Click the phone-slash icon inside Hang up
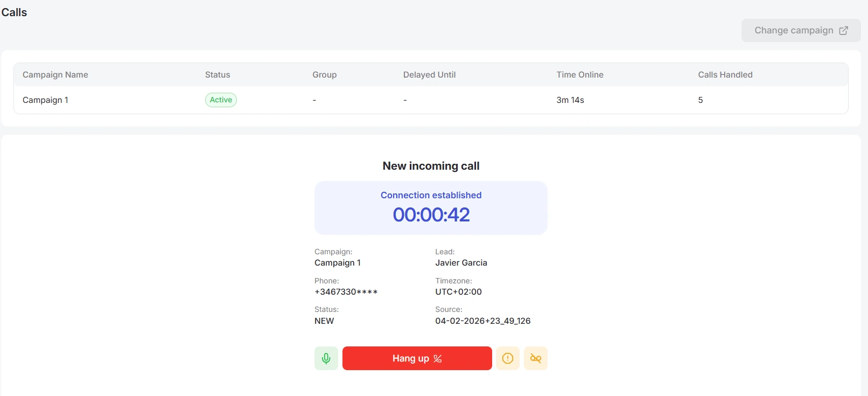868x396 pixels. (x=438, y=359)
